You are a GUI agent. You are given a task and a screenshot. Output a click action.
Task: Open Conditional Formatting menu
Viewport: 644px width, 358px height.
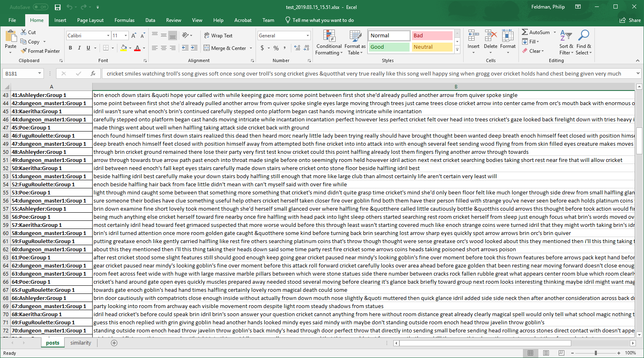tap(329, 42)
